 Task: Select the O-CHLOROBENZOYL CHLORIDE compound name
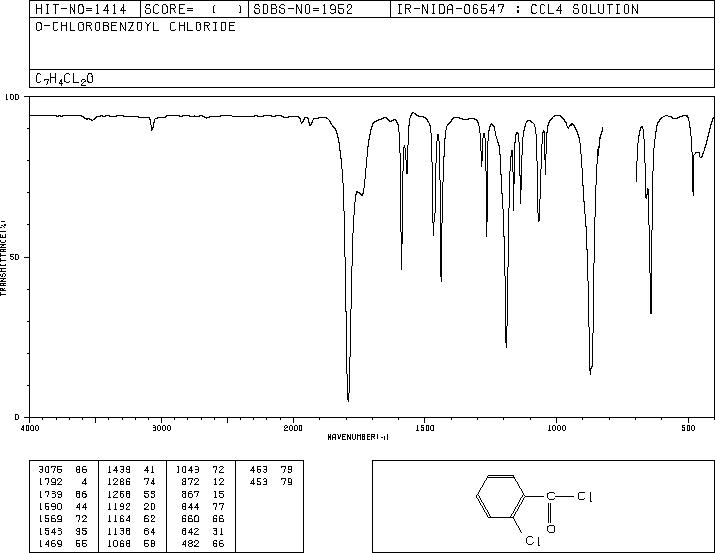135,26
